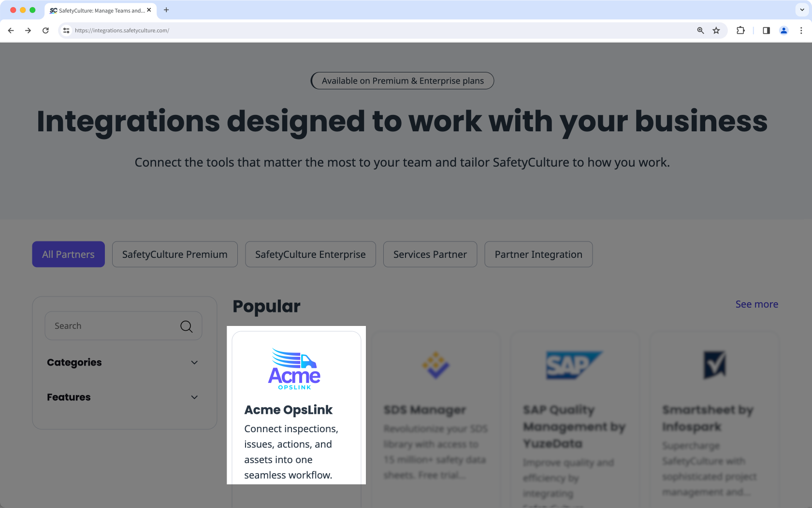
Task: Open site information icon in address bar
Action: point(66,30)
